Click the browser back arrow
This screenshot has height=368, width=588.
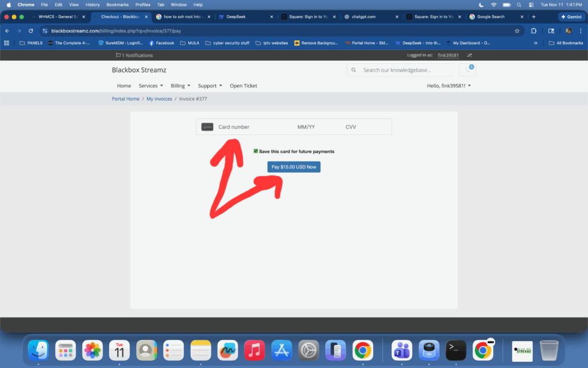(x=7, y=31)
